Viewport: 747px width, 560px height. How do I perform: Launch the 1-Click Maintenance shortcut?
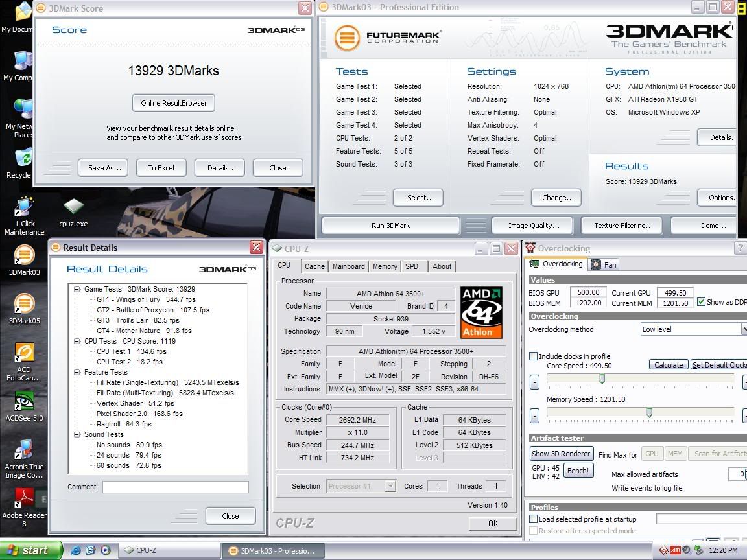24,207
